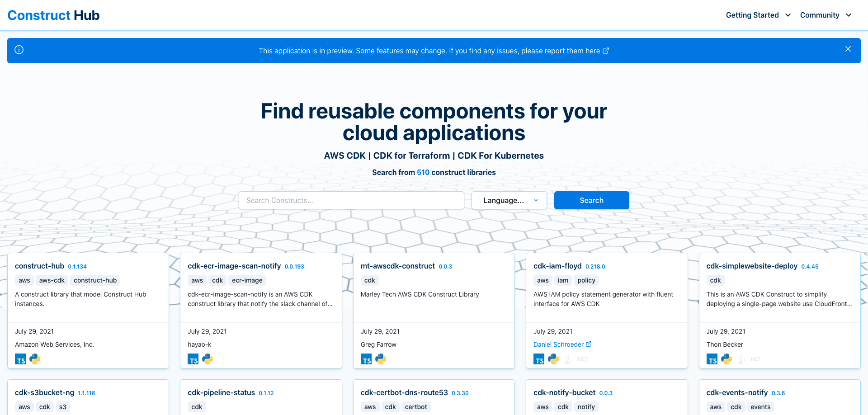Click the TypeScript icon on cdk-ecr-image-scan-notify card
The image size is (868, 415).
tap(193, 359)
